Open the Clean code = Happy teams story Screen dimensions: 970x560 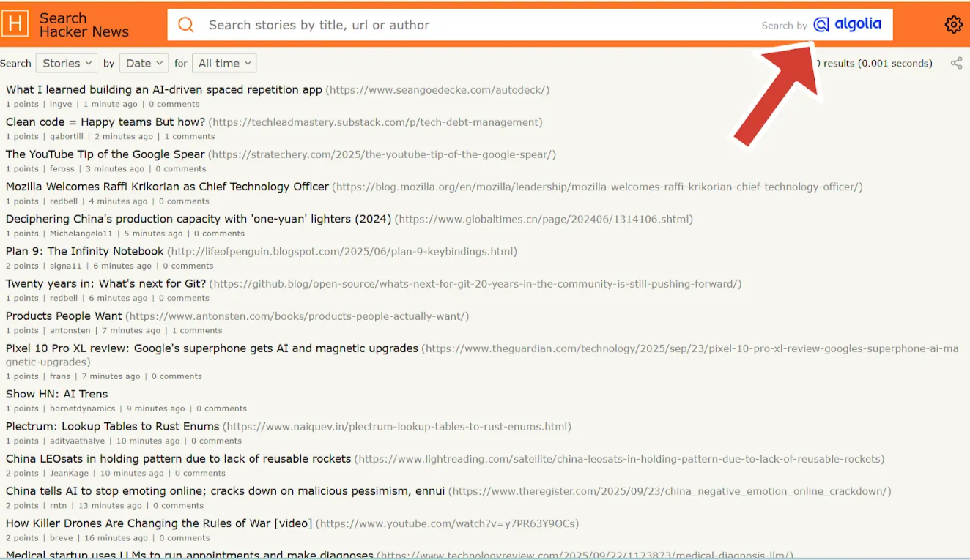[105, 122]
